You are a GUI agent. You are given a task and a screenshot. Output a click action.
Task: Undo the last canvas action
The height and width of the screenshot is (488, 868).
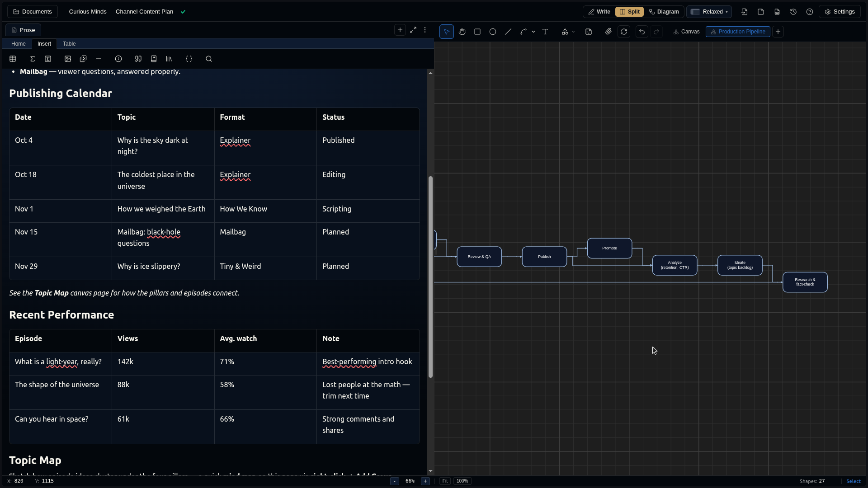[642, 32]
